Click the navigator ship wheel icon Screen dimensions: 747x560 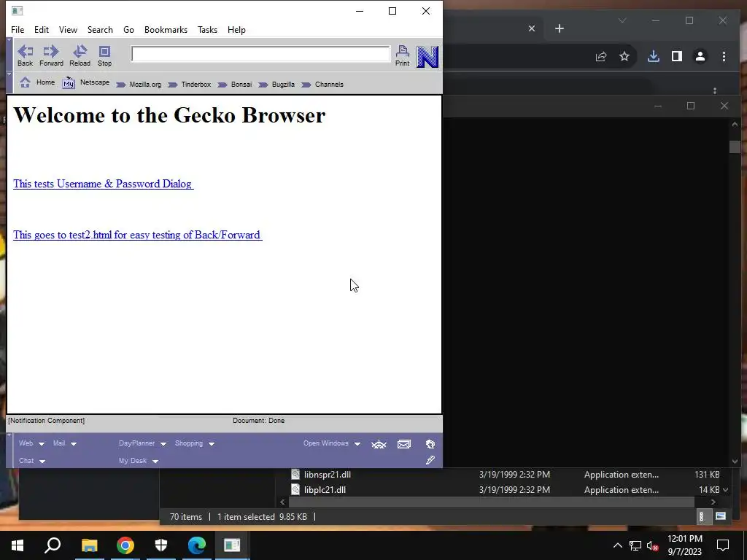tap(379, 445)
